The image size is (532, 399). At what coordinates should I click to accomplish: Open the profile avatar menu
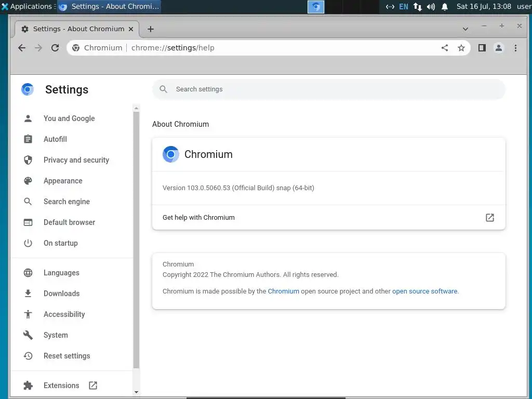coord(498,48)
